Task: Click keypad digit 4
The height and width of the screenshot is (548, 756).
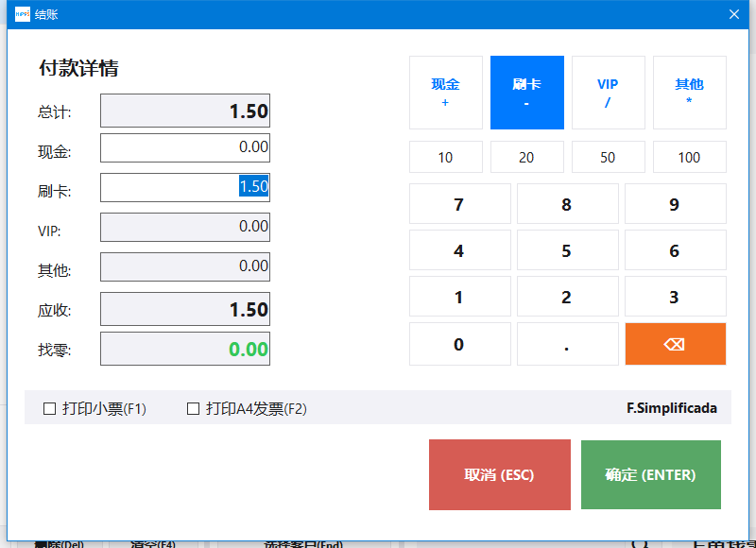Action: tap(459, 250)
